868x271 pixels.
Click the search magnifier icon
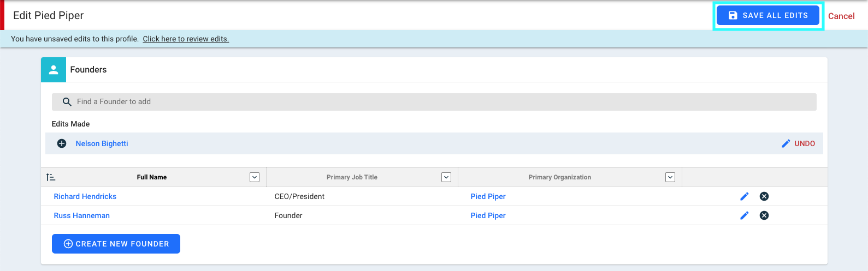[67, 102]
